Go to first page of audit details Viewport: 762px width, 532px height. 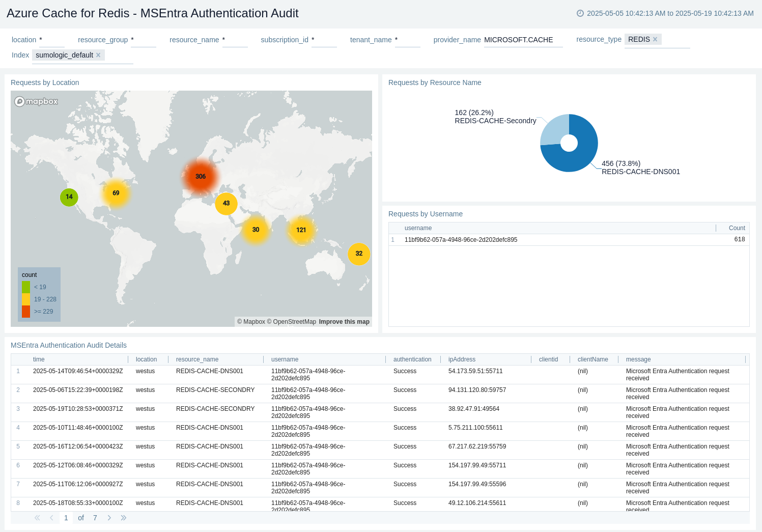click(x=37, y=518)
